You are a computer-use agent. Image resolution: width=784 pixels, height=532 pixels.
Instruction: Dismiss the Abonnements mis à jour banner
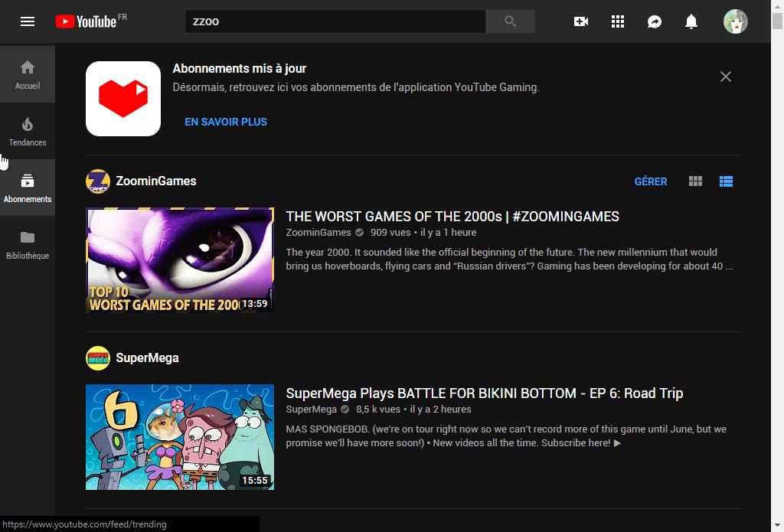pos(726,77)
